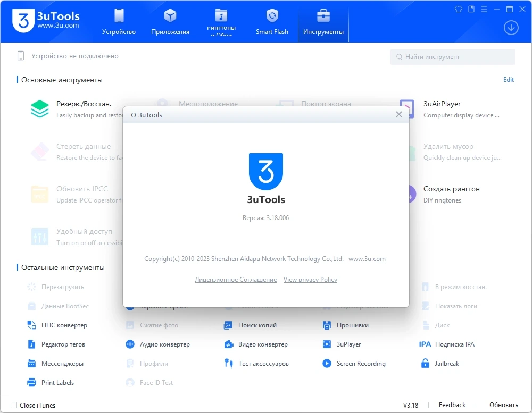Screen dimensions: 532x413
Task: Open the Рингтоны и Обои tab
Action: pyautogui.click(x=221, y=22)
